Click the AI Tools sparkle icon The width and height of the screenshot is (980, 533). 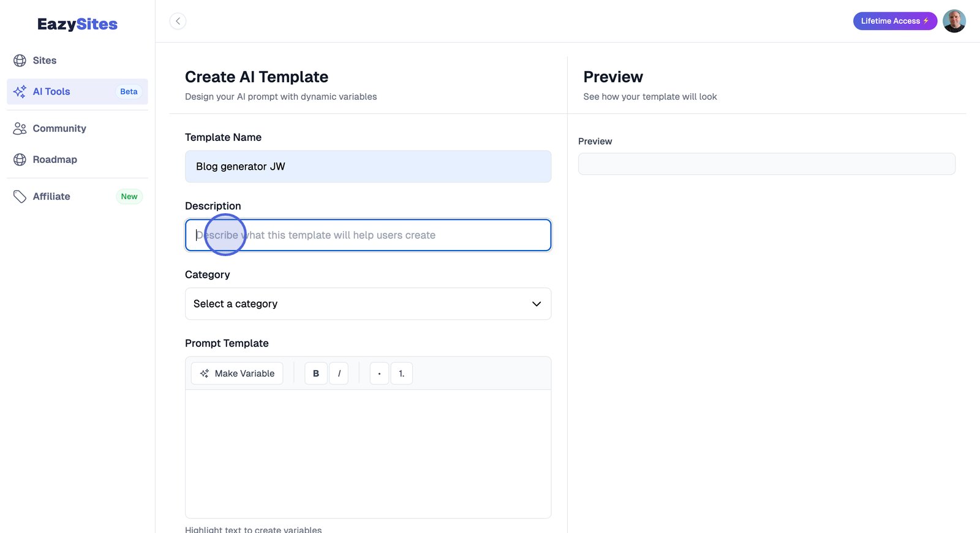click(20, 91)
